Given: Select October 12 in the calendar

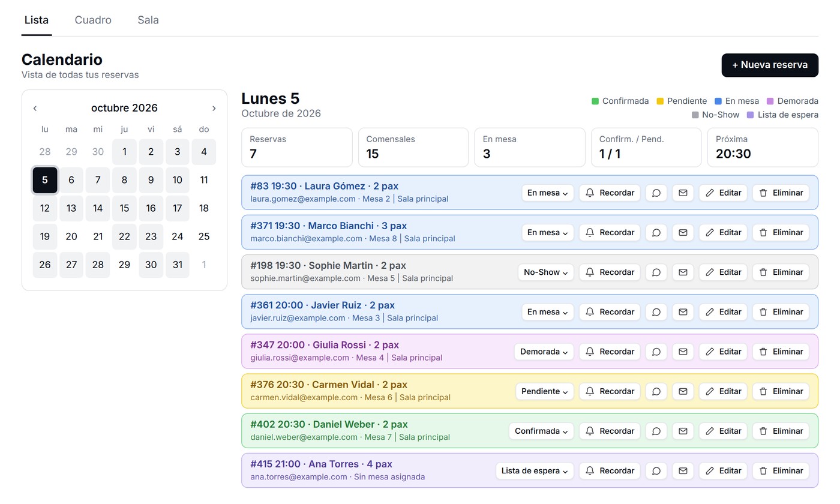Looking at the screenshot, I should pyautogui.click(x=45, y=208).
